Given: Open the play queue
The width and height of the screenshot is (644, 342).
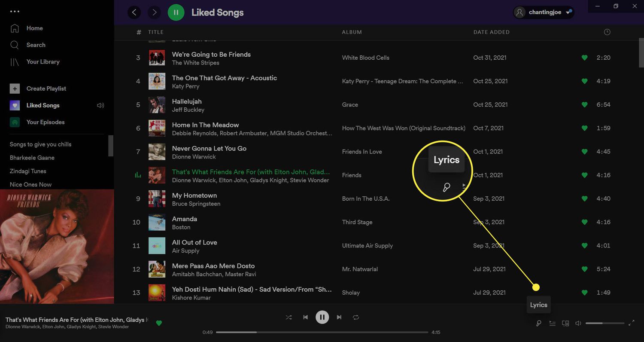Looking at the screenshot, I should tap(552, 323).
